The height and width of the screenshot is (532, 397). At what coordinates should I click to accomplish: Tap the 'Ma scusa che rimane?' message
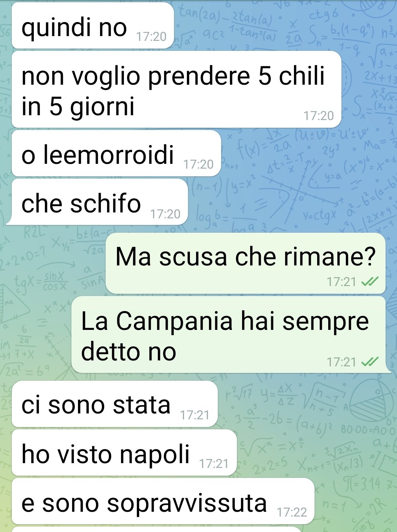(245, 263)
